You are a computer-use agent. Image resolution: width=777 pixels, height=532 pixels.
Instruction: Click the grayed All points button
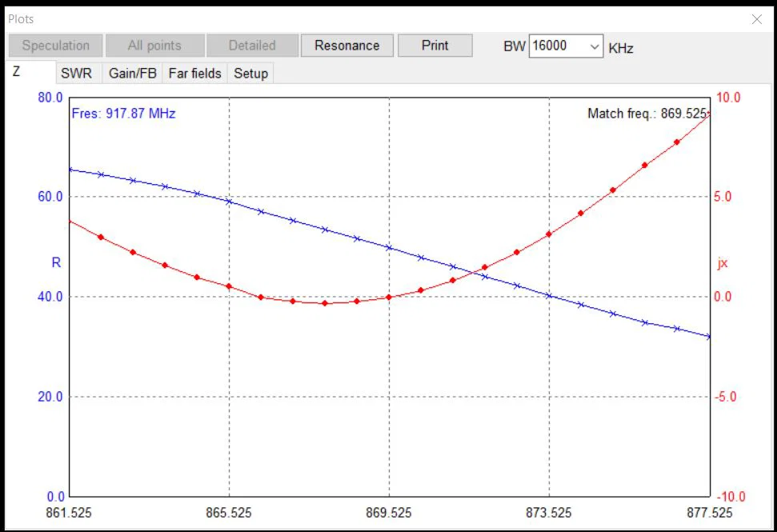(154, 46)
